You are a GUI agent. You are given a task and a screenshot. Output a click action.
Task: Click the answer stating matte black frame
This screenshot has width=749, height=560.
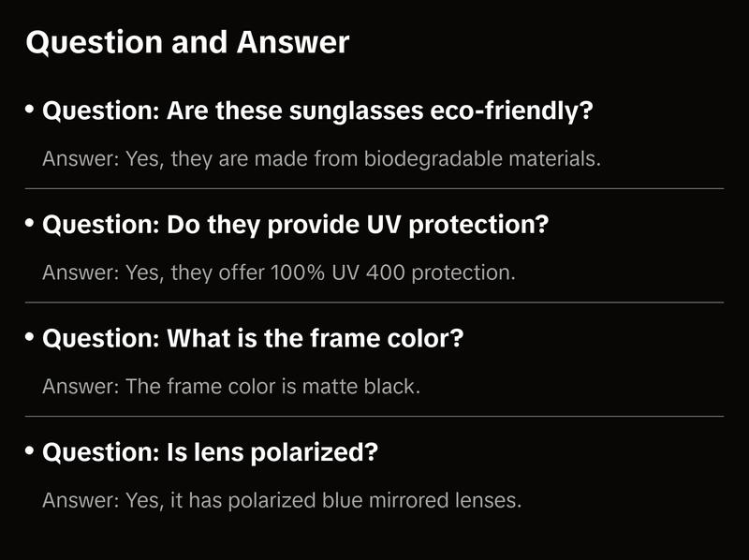pyautogui.click(x=231, y=386)
